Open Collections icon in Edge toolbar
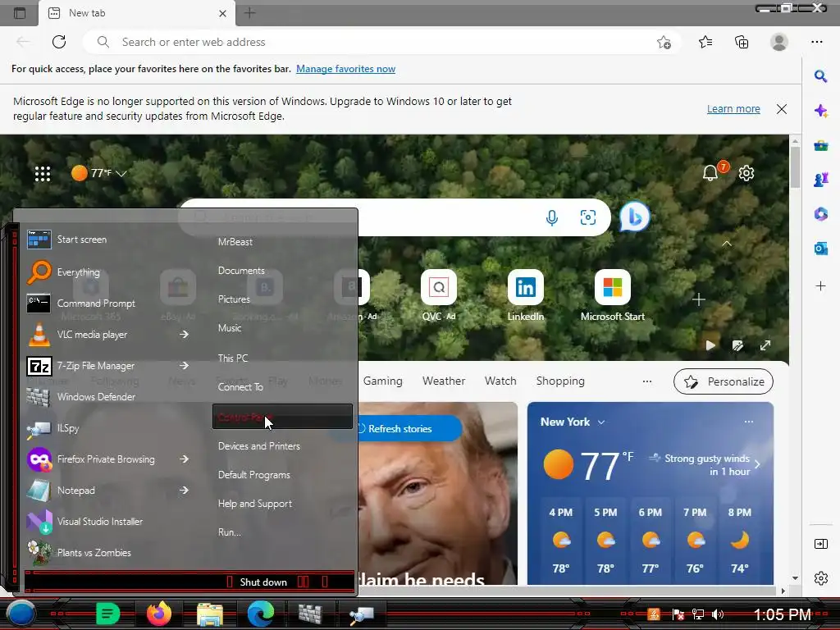The height and width of the screenshot is (630, 840). [x=742, y=42]
